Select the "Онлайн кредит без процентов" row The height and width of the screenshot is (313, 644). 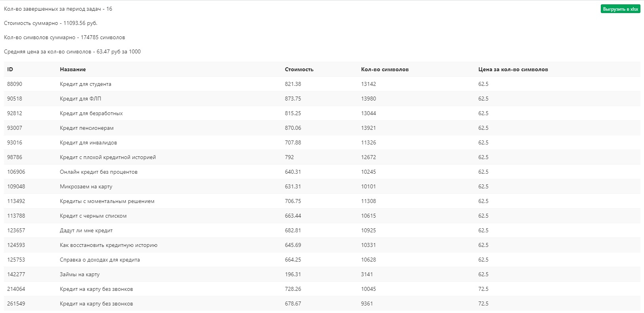[99, 172]
